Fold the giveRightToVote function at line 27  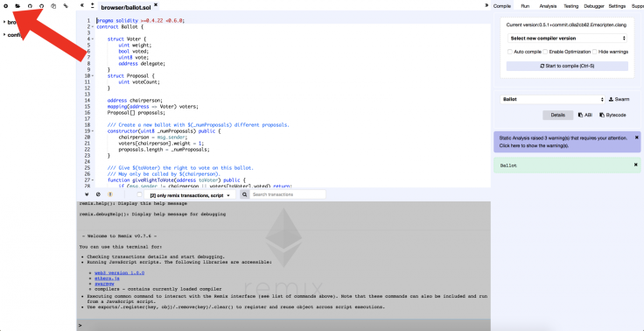[93, 180]
